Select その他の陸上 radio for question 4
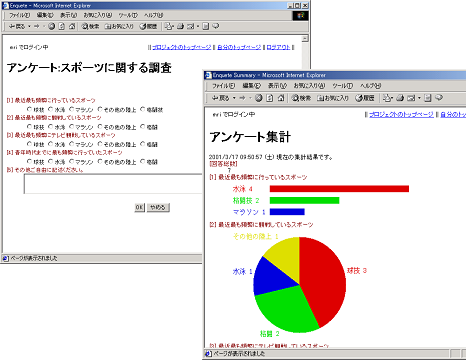Viewport: 466px width, 360px height. click(x=100, y=161)
